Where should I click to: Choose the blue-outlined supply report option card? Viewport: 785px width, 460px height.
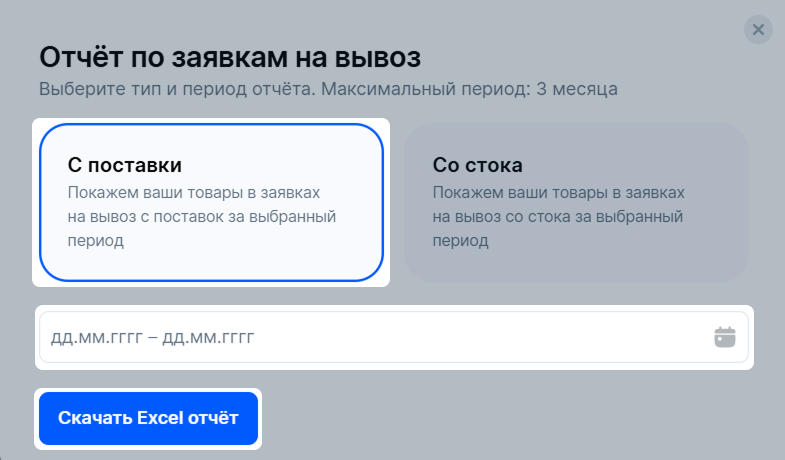[211, 202]
